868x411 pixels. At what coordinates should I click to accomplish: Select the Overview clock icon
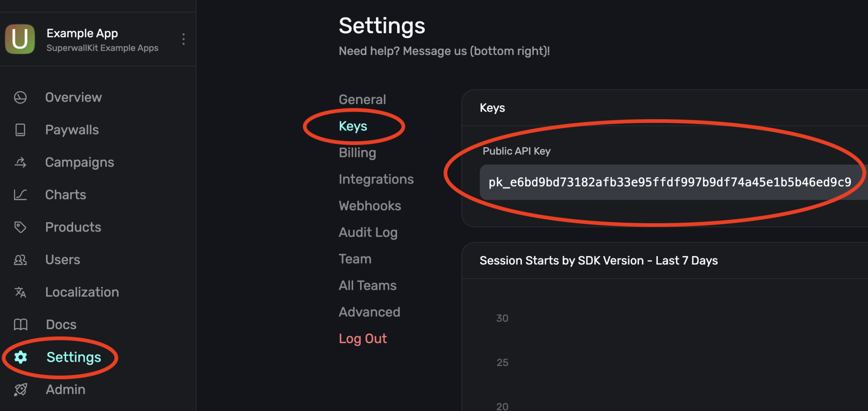point(20,97)
